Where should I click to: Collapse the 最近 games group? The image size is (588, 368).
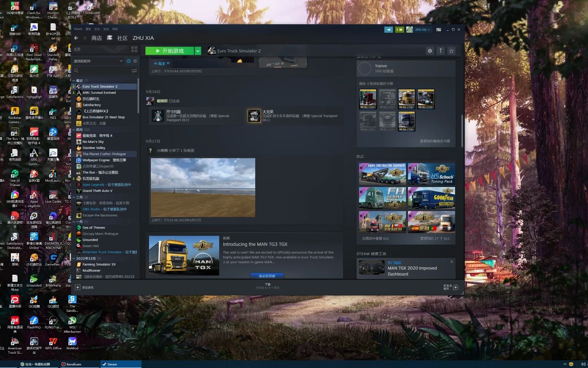click(74, 81)
